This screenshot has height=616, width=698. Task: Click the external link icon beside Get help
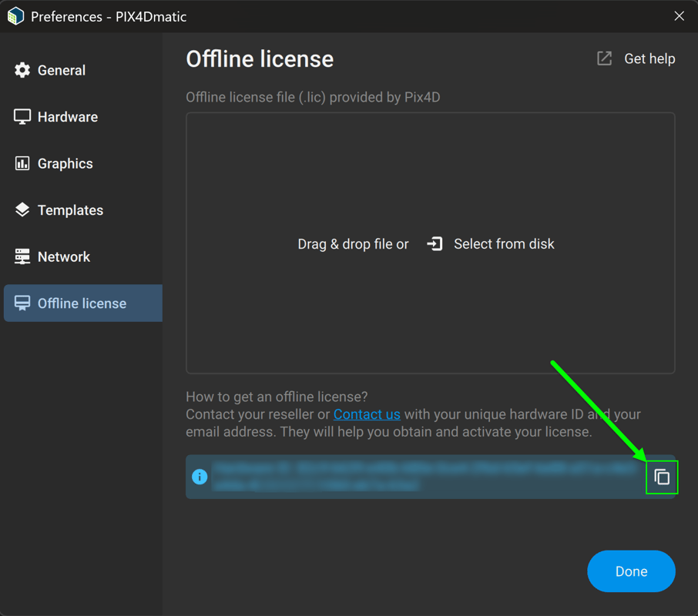pos(604,58)
